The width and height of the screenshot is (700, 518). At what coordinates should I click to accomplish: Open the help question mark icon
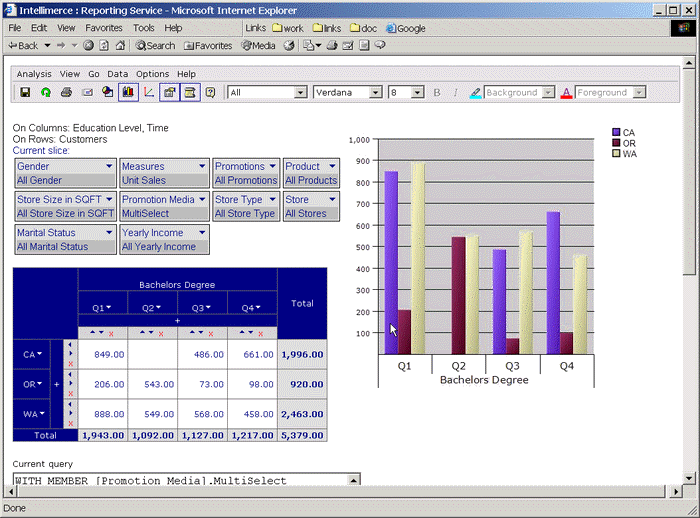(x=210, y=92)
